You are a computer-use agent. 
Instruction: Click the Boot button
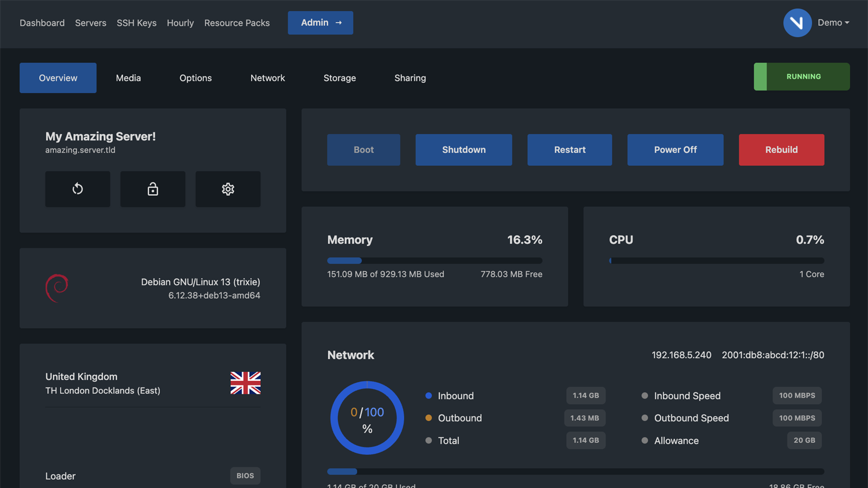click(363, 150)
